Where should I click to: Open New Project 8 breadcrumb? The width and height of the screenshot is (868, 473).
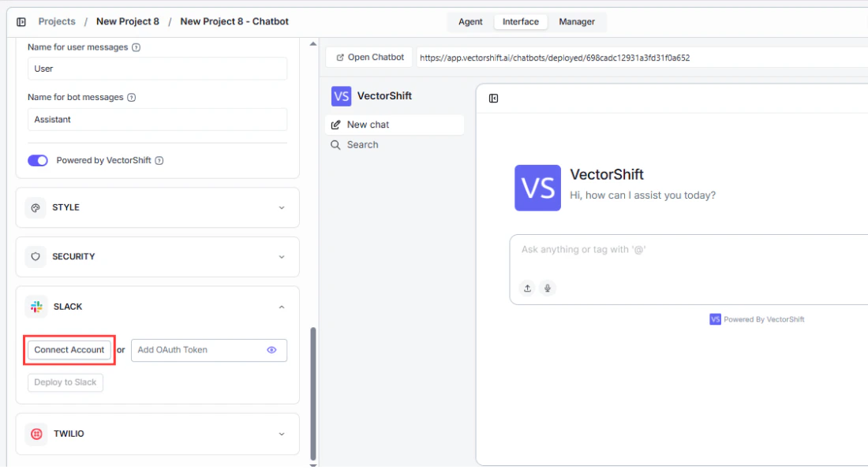(x=127, y=21)
